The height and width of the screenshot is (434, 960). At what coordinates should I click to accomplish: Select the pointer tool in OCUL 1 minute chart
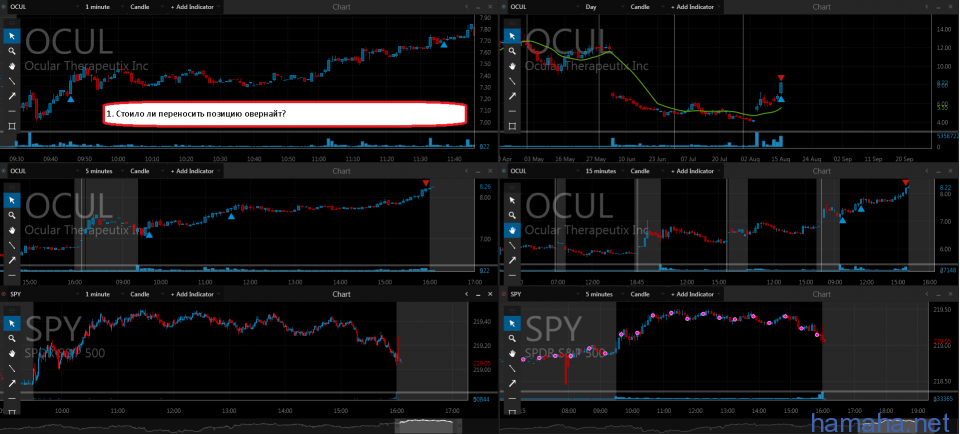[12, 36]
